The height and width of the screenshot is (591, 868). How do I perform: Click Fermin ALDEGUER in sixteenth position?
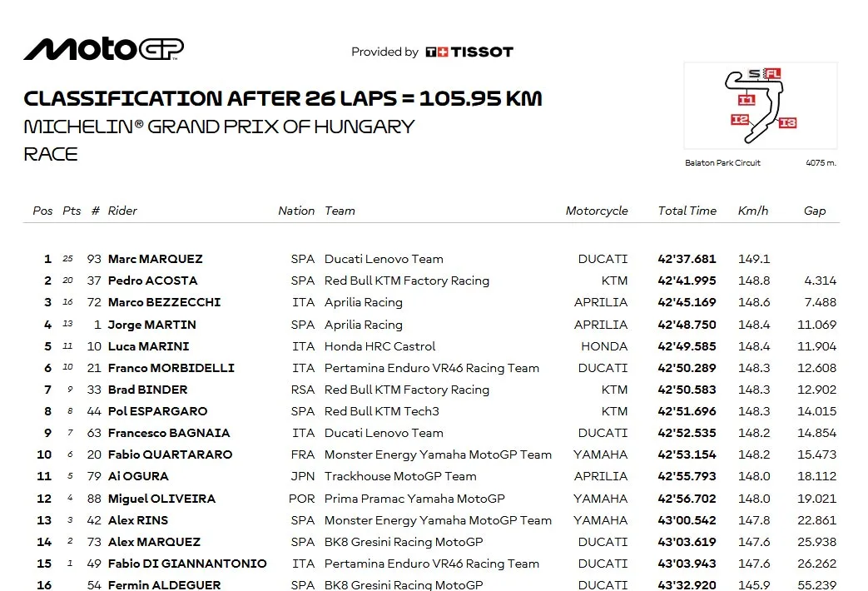(165, 585)
